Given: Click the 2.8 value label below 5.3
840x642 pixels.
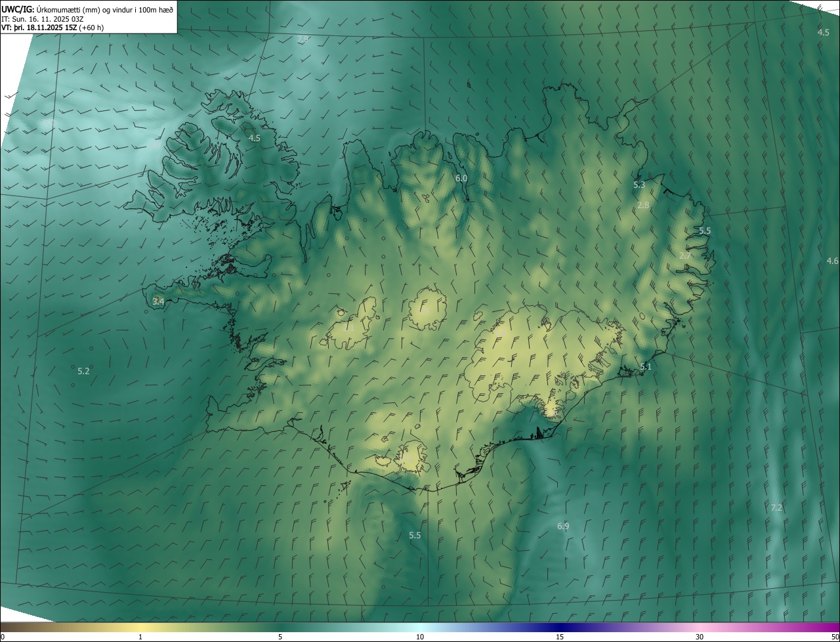Looking at the screenshot, I should pyautogui.click(x=643, y=205).
